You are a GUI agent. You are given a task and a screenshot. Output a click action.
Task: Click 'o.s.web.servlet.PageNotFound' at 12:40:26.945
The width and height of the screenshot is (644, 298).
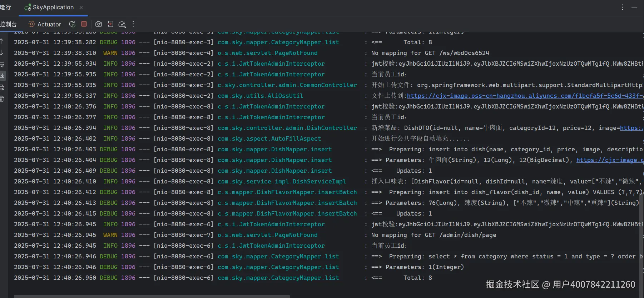pyautogui.click(x=268, y=235)
